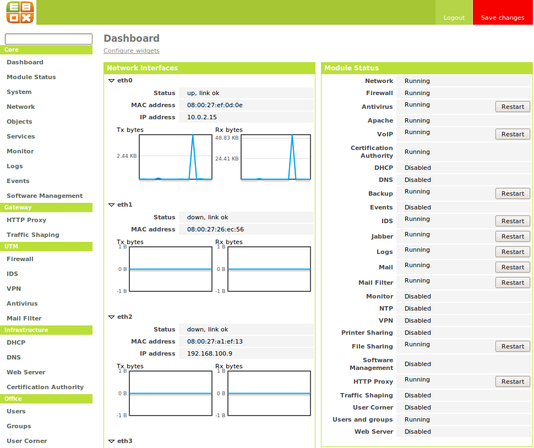Open User Corner in the Office menu
The width and height of the screenshot is (534, 448).
[27, 441]
